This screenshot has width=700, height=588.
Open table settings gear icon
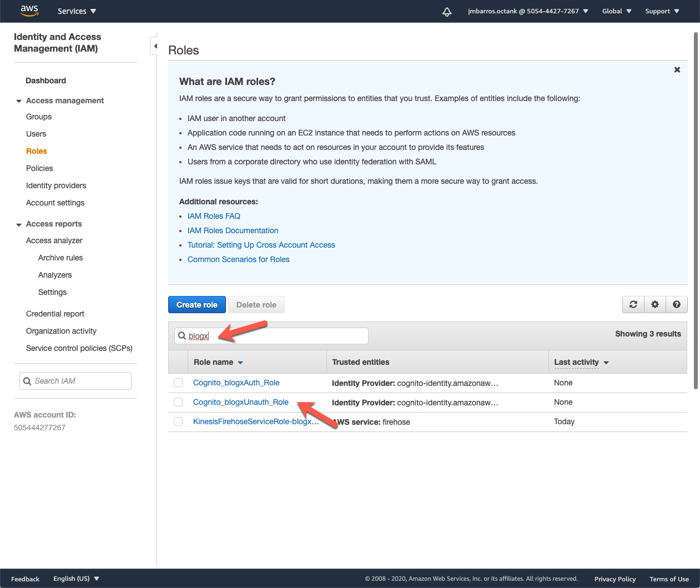(x=655, y=304)
